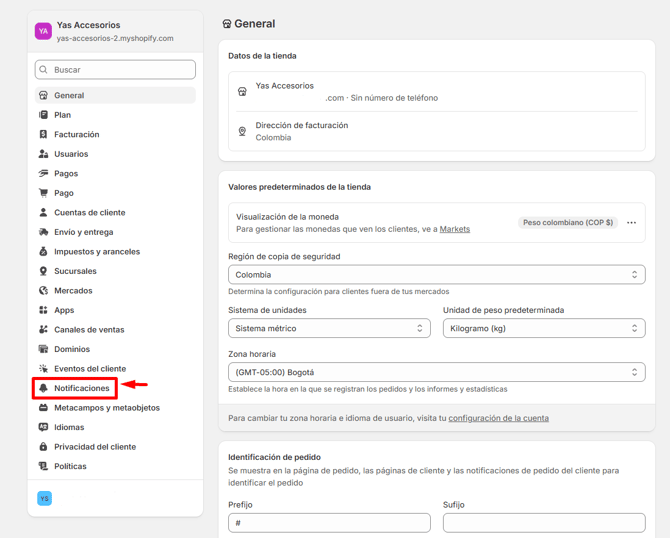
Task: Click the Pago shopping cart icon
Action: click(x=43, y=193)
